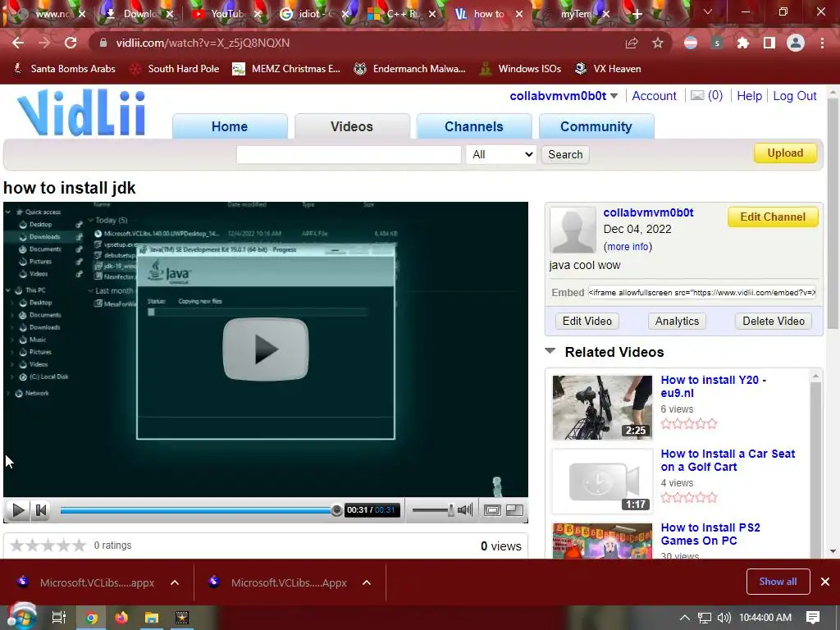Open the collabvmvm0b0t channel avatar

coord(573,231)
